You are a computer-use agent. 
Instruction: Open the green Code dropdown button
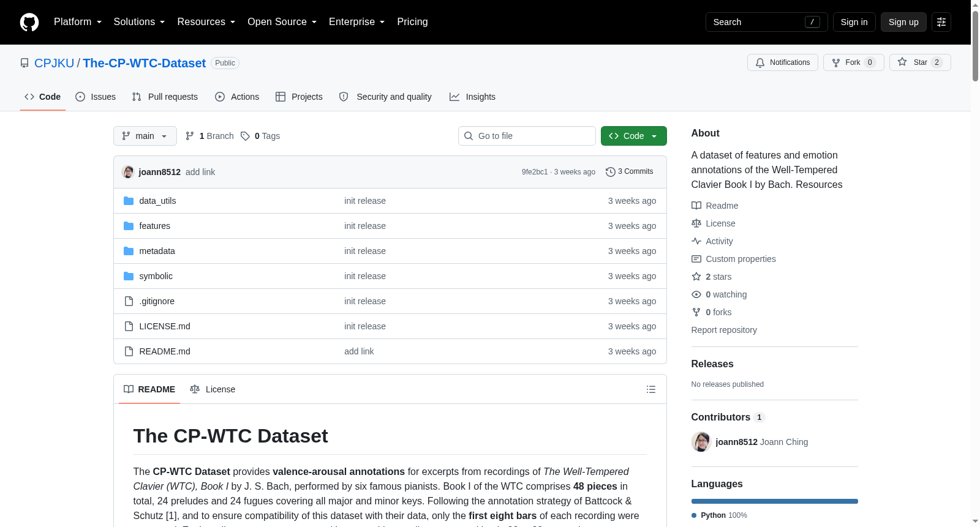tap(634, 136)
